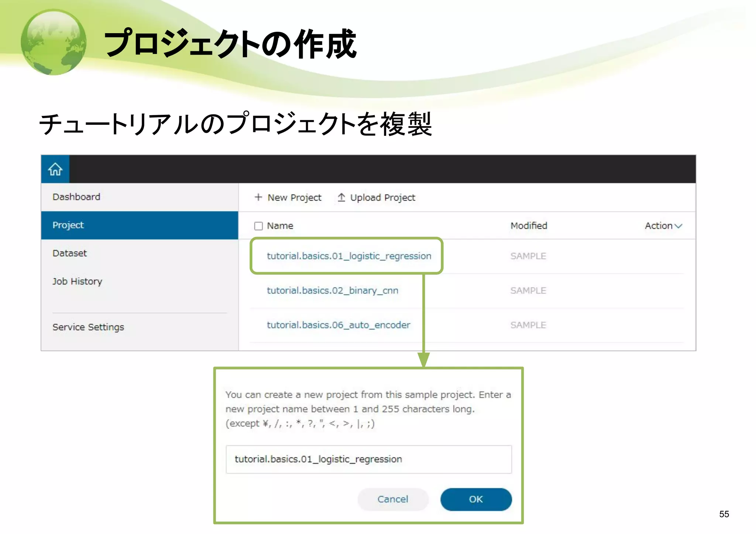The image size is (756, 534).
Task: Select the Project sidebar item
Action: pos(68,225)
